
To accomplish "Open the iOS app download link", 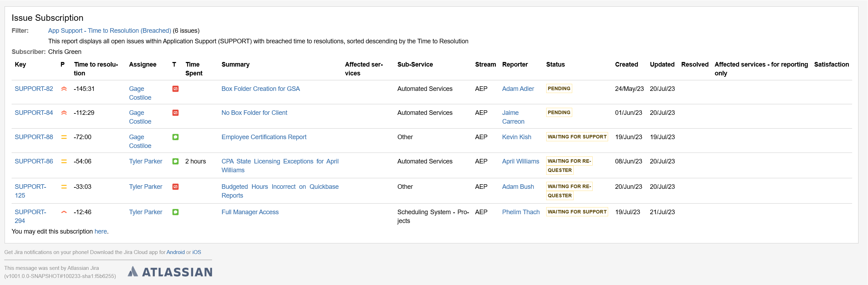I will click(x=197, y=252).
